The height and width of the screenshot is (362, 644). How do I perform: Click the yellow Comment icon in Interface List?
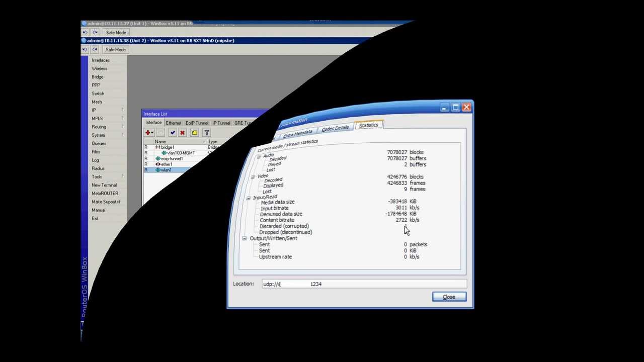(x=194, y=133)
